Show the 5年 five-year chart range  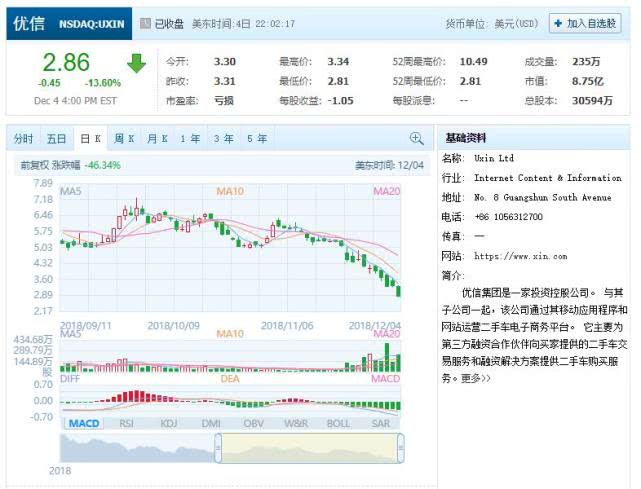pyautogui.click(x=256, y=139)
